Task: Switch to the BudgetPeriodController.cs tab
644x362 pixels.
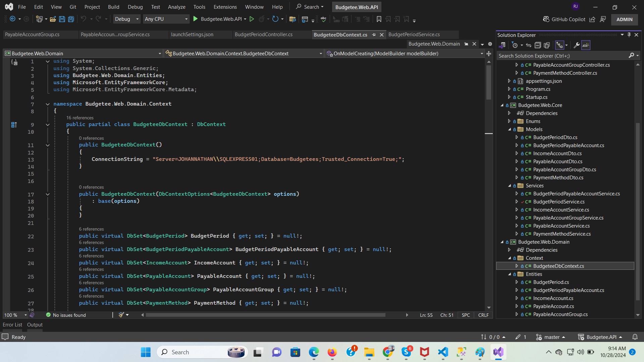Action: pos(263,35)
